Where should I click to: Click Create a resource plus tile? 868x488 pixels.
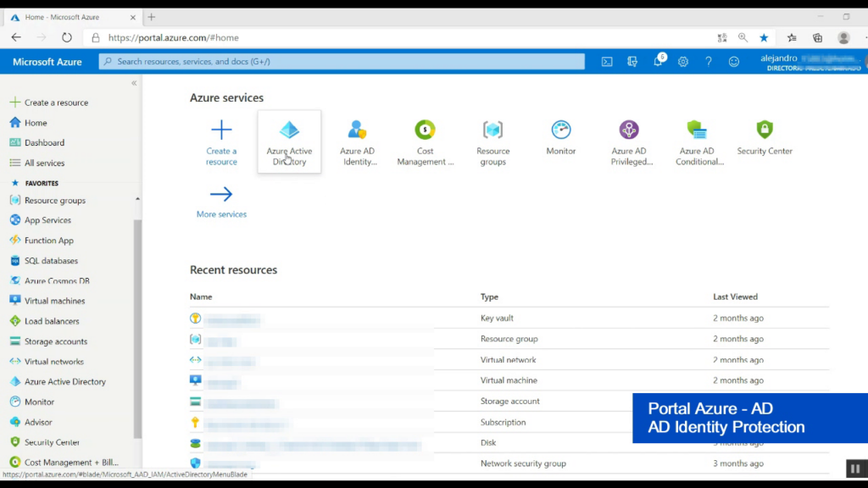[221, 141]
